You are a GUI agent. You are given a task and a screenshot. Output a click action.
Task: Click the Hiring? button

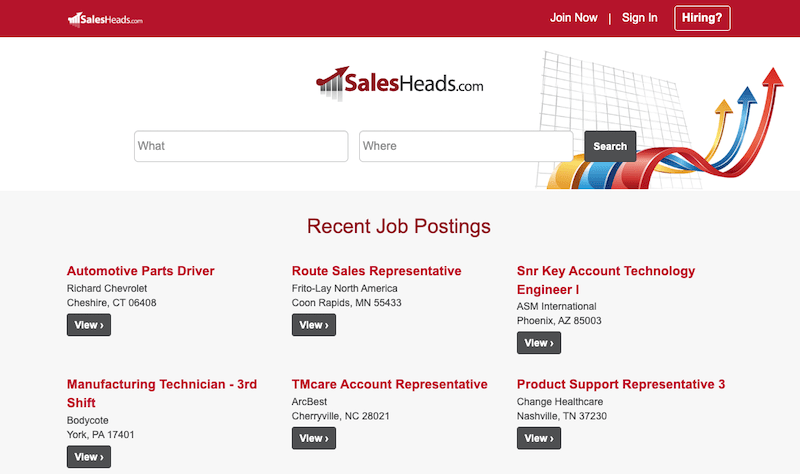point(702,18)
